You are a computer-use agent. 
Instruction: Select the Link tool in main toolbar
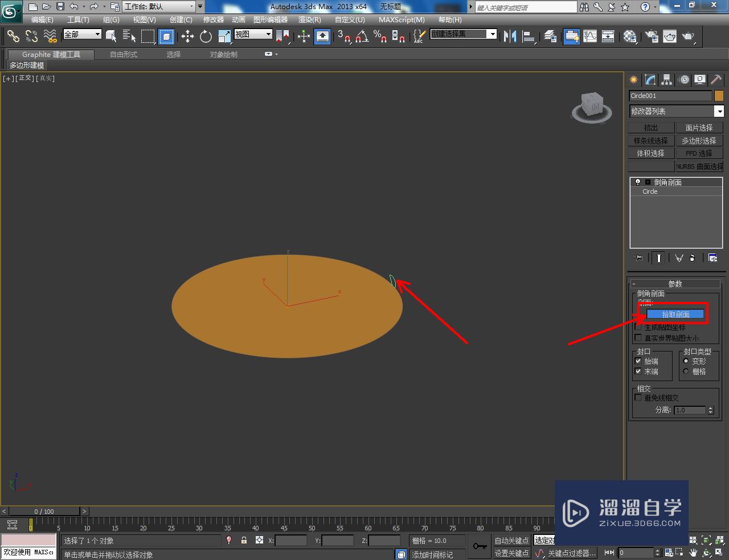point(13,36)
